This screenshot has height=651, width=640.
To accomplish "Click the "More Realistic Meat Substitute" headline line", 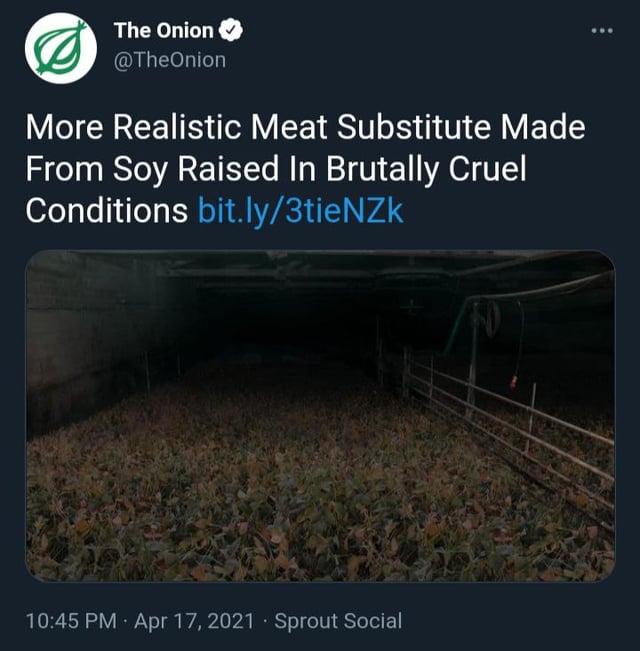I will (305, 129).
